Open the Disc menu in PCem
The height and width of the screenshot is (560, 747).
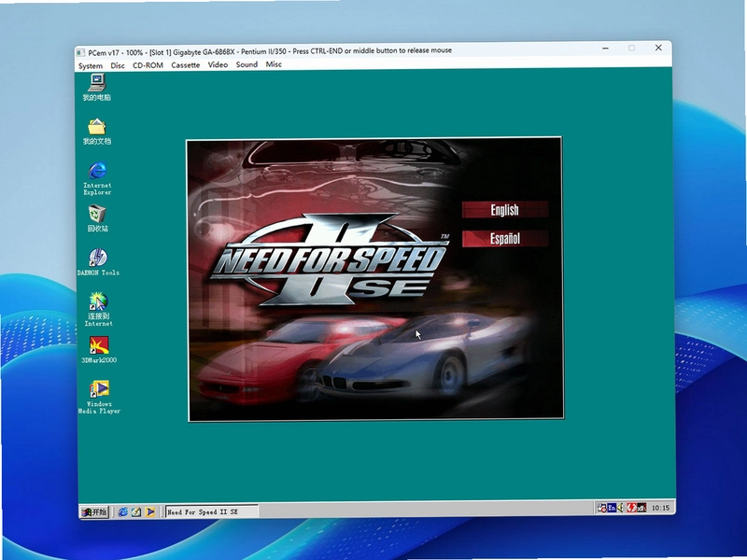coord(118,65)
